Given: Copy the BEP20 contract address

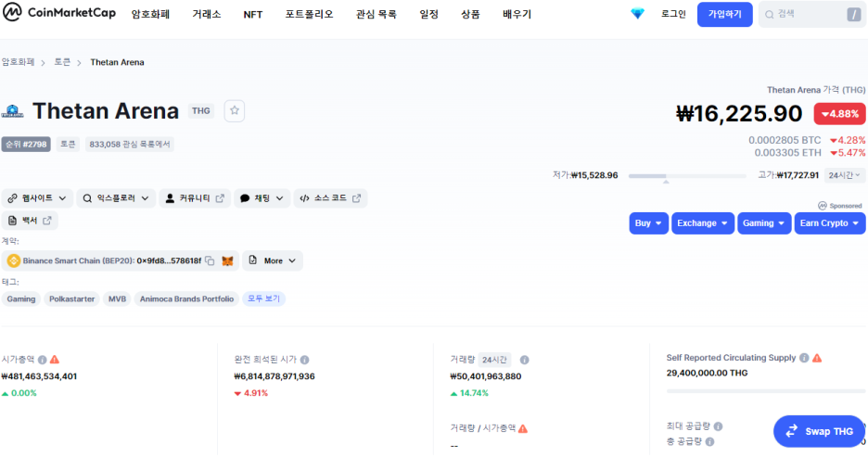Looking at the screenshot, I should pos(210,260).
